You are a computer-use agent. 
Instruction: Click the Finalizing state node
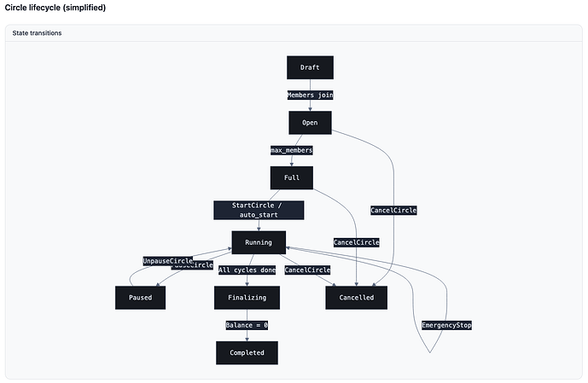(247, 298)
